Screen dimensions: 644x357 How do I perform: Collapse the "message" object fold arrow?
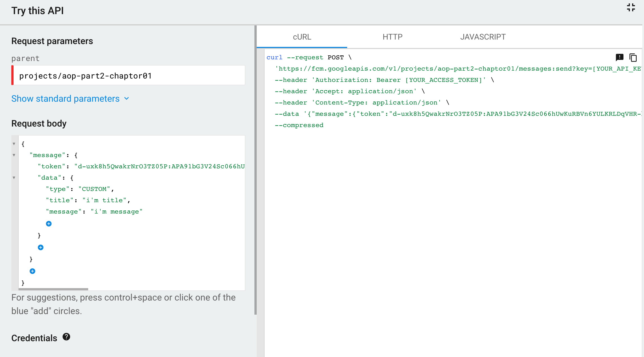point(14,155)
